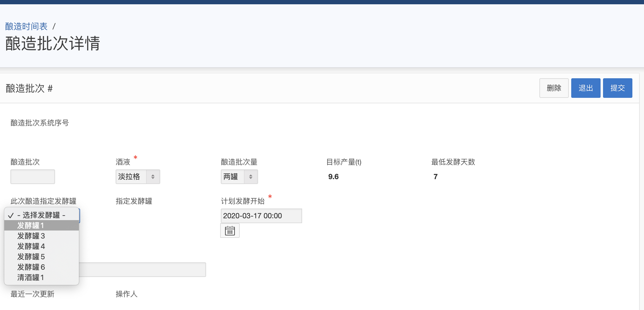The height and width of the screenshot is (310, 644).
Task: Click the 最低发酵天数 value 7
Action: tap(435, 177)
